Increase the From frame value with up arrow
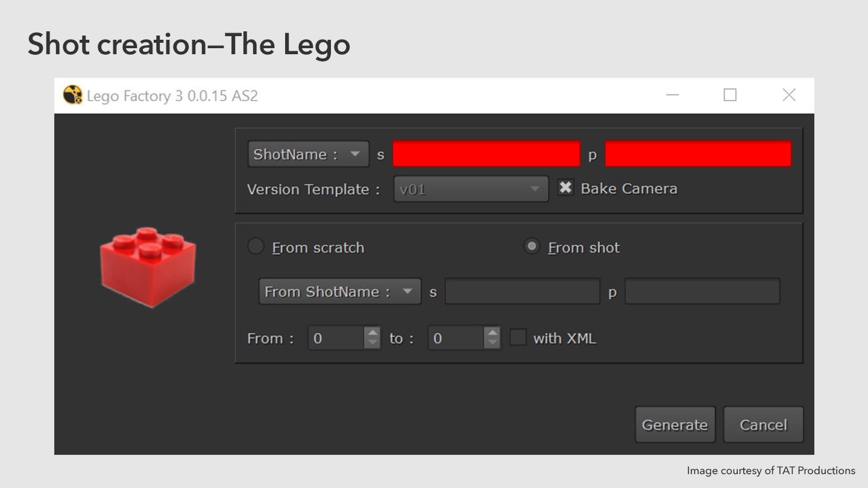The width and height of the screenshot is (868, 488). coord(373,333)
